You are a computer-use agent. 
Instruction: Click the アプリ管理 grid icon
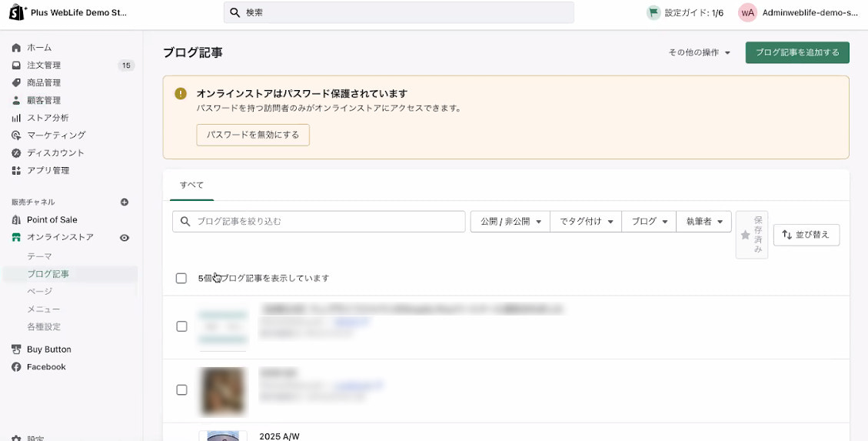coord(17,171)
